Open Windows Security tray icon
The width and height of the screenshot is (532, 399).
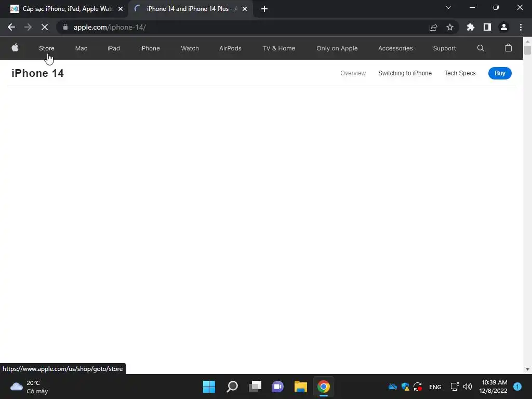(405, 387)
